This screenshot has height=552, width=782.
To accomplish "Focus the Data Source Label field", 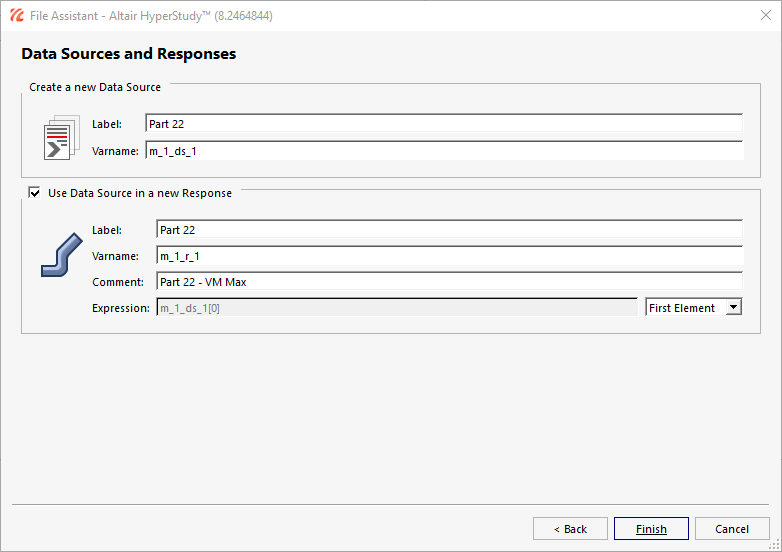I will pyautogui.click(x=444, y=124).
